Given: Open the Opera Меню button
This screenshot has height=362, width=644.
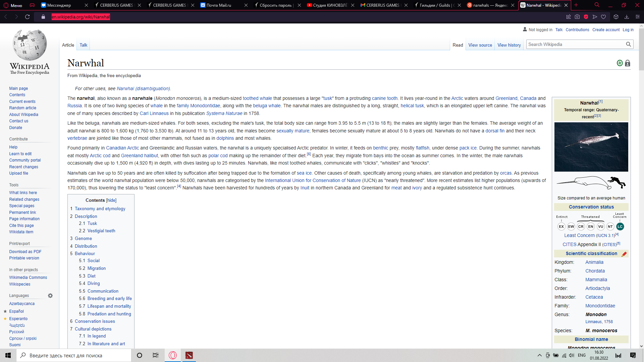Looking at the screenshot, I should (13, 5).
